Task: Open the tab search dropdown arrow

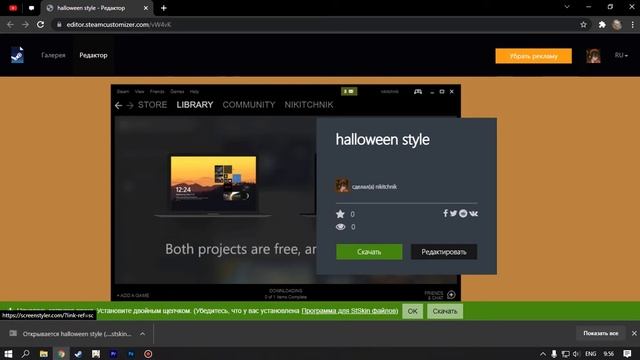Action: point(567,7)
